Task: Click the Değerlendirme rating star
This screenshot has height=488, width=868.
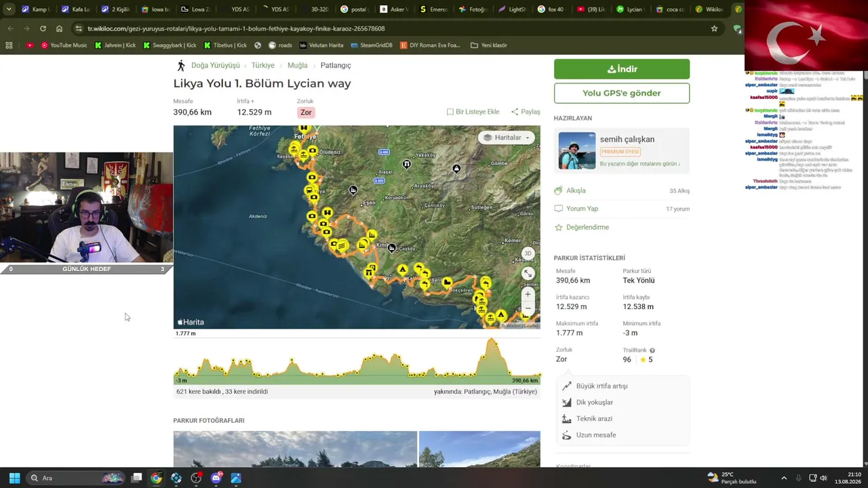Action: pos(559,228)
